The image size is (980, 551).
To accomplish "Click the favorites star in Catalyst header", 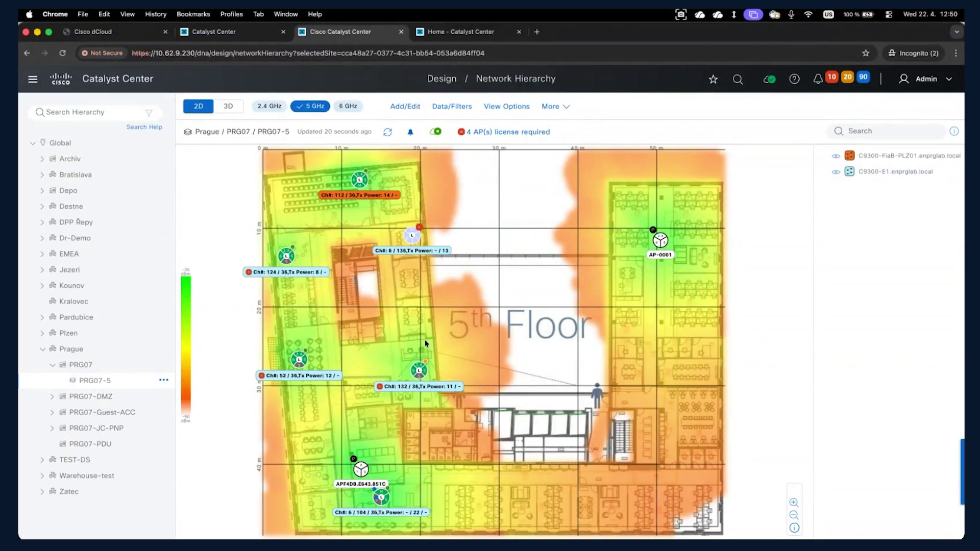I will [713, 79].
